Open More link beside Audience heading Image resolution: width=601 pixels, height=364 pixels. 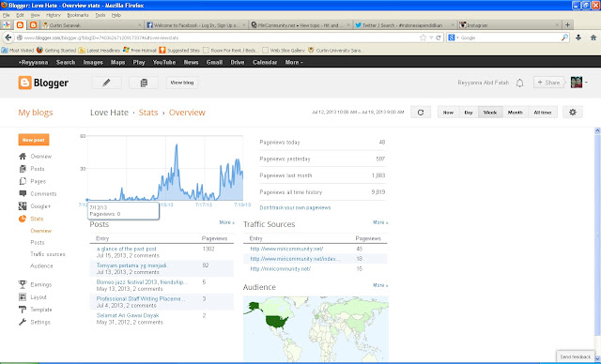pyautogui.click(x=380, y=285)
